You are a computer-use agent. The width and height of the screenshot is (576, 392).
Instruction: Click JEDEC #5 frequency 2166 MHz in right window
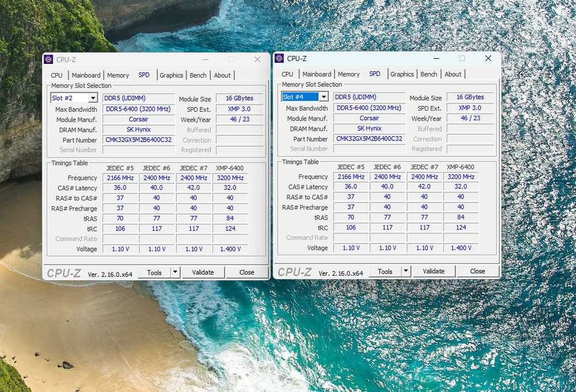coord(351,177)
